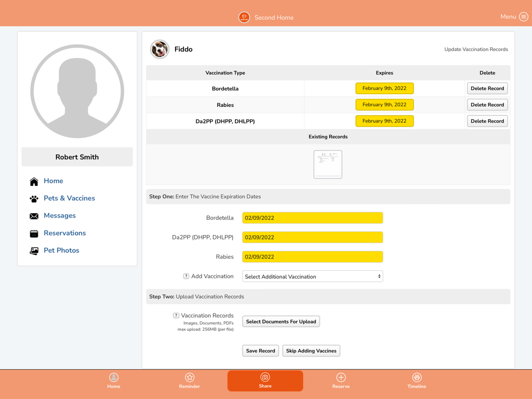
Task: Click Robert Smith's profile avatar placeholder
Action: click(77, 92)
